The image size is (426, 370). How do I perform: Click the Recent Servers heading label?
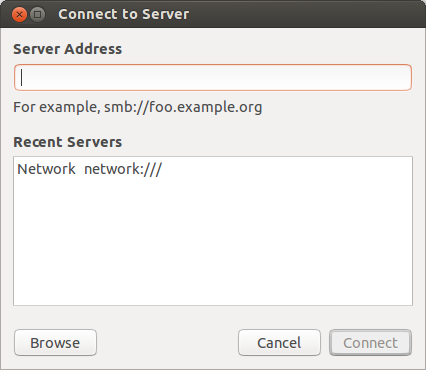point(68,142)
